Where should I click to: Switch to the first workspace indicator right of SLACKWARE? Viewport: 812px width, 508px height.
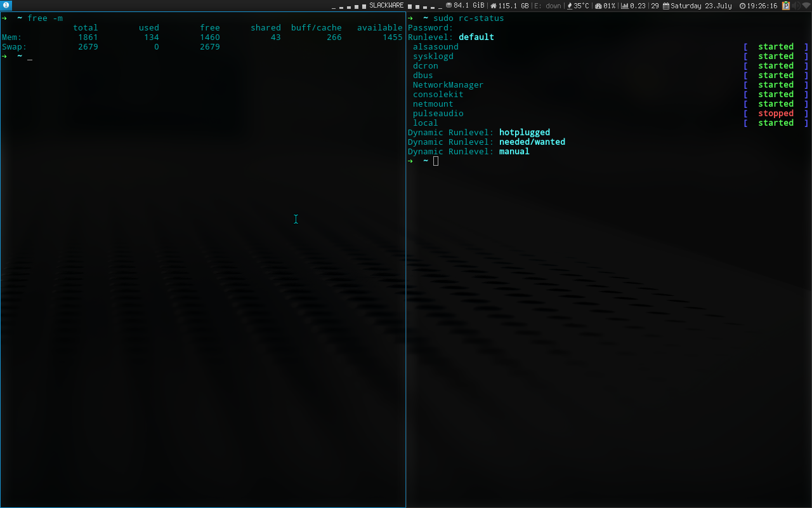410,7
